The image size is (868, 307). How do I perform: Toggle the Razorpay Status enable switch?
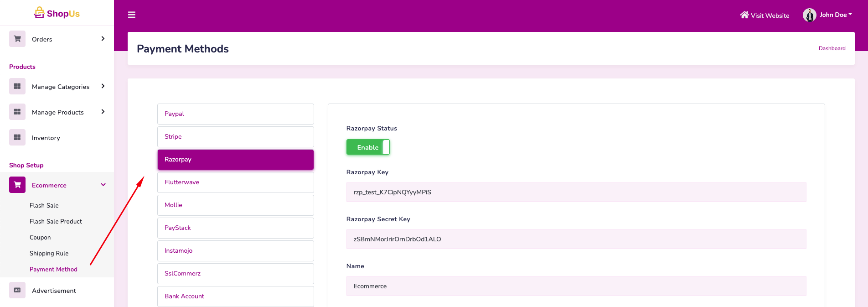tap(368, 147)
